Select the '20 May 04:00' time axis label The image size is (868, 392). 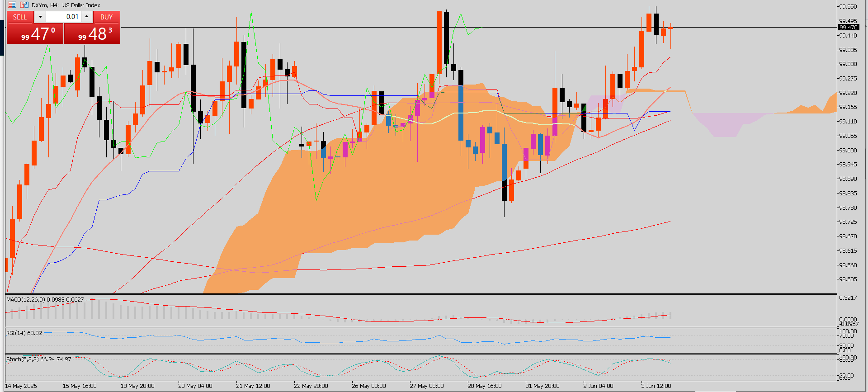195,386
